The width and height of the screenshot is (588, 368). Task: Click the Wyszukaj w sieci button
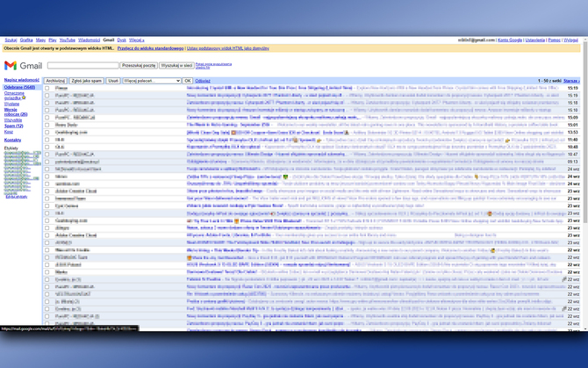pyautogui.click(x=176, y=65)
